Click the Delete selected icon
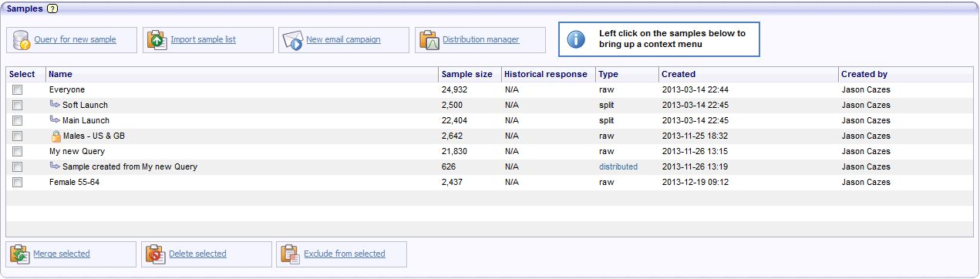Viewport: 980px width, 279px height. 157,254
